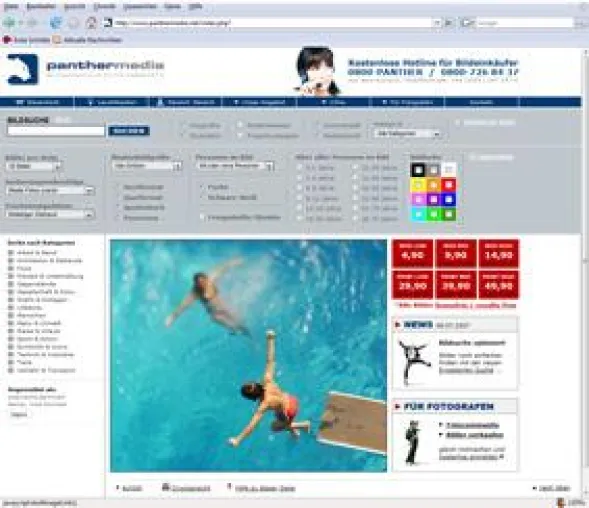589x508 pixels.
Task: Click the Zoomansicht icon below the photo
Action: (x=166, y=487)
